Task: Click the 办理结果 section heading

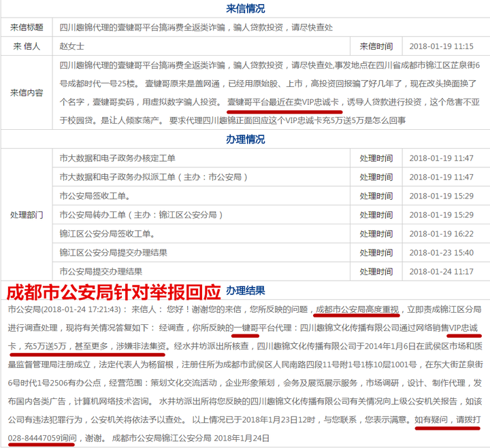Action: [x=245, y=291]
